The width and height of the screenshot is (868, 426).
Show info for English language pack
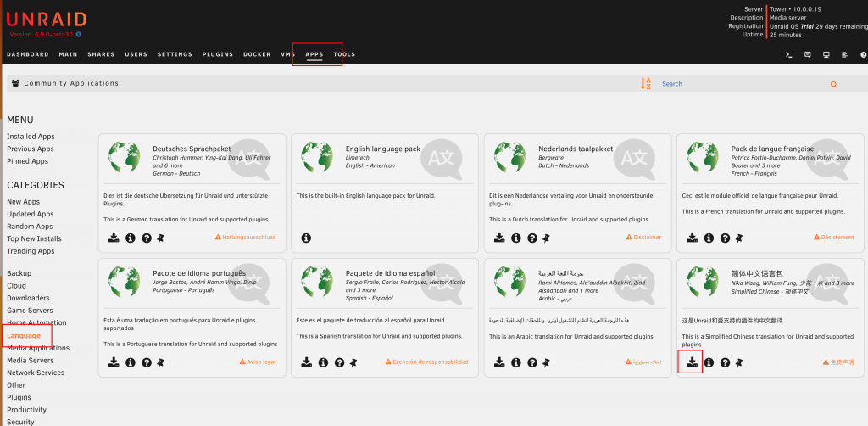click(306, 238)
